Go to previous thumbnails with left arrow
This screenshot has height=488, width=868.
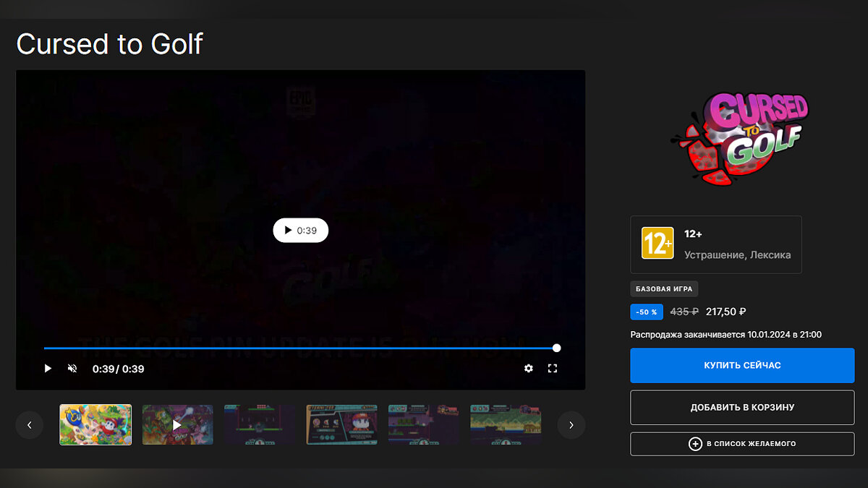click(30, 425)
